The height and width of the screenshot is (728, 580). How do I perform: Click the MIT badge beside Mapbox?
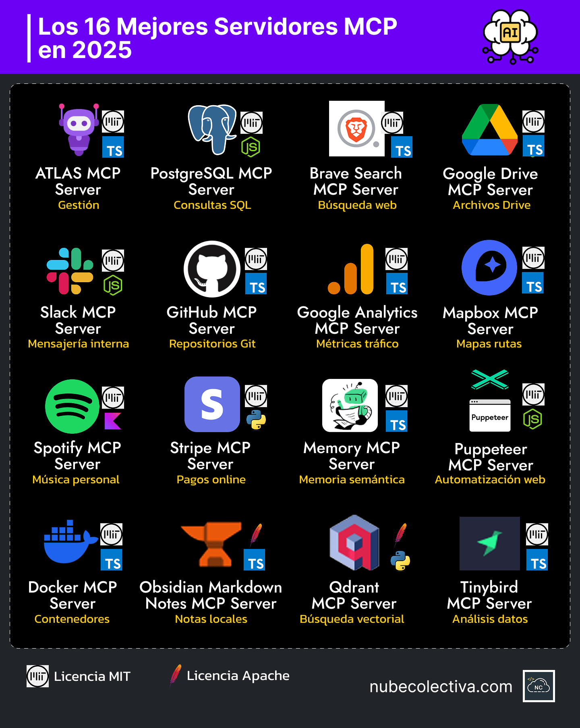(x=533, y=258)
